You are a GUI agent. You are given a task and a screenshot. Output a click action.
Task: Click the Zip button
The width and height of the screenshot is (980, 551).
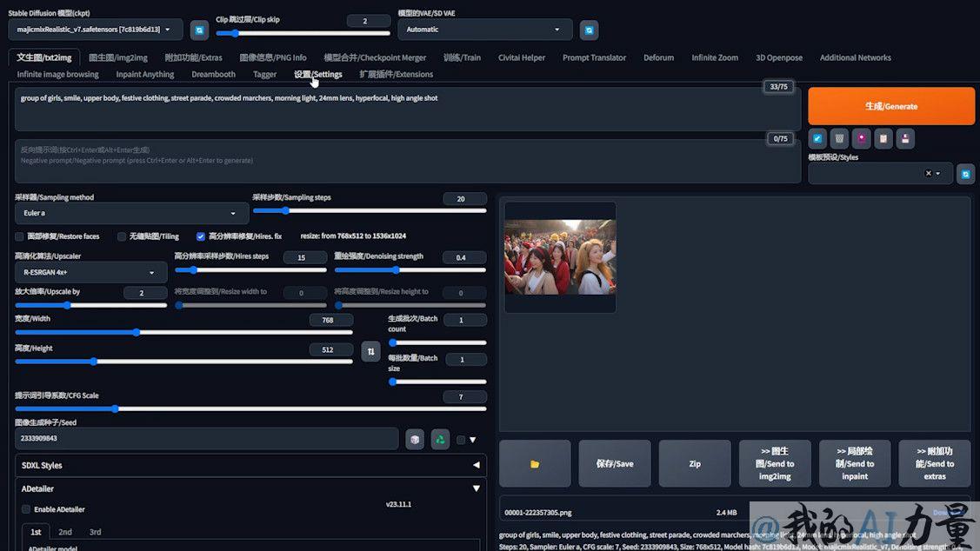[x=695, y=463]
